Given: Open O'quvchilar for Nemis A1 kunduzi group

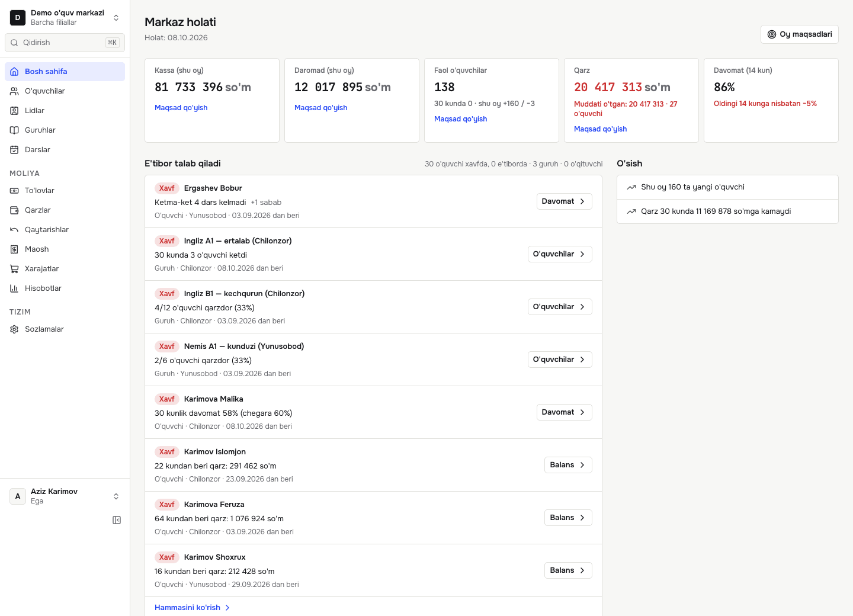Looking at the screenshot, I should (x=560, y=360).
